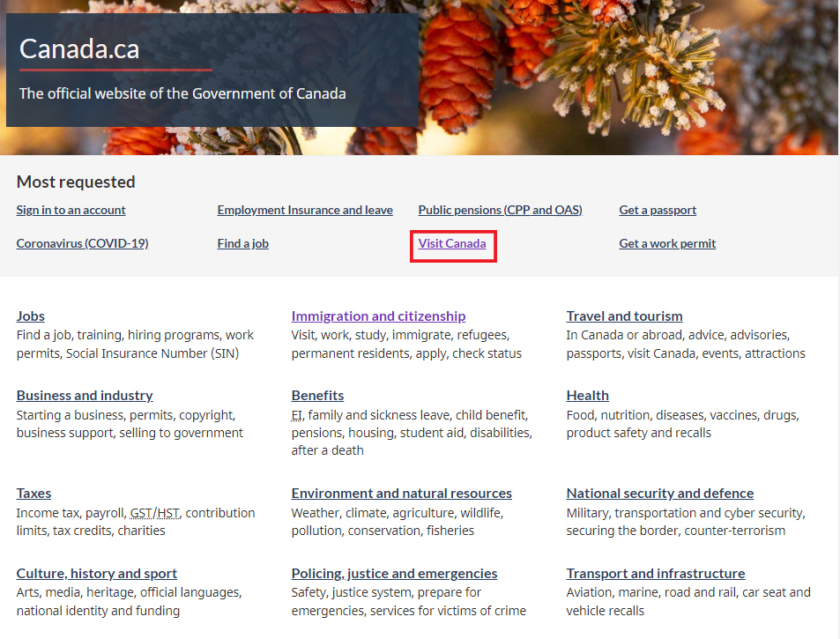Open National security and defence topic
The width and height of the screenshot is (840, 639).
tap(659, 493)
